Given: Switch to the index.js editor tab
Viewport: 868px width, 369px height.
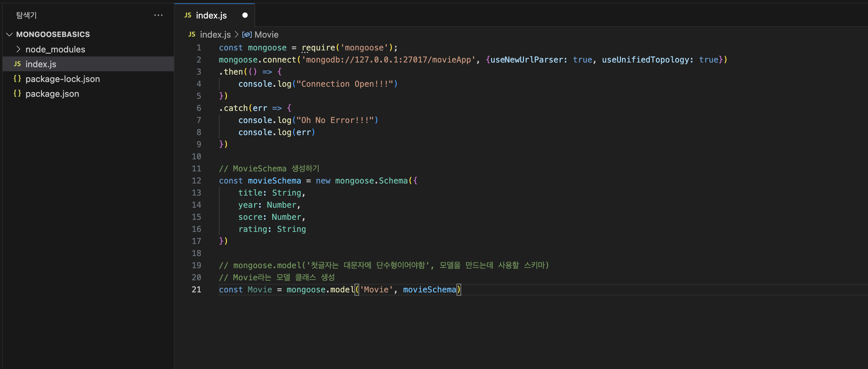Looking at the screenshot, I should point(214,15).
